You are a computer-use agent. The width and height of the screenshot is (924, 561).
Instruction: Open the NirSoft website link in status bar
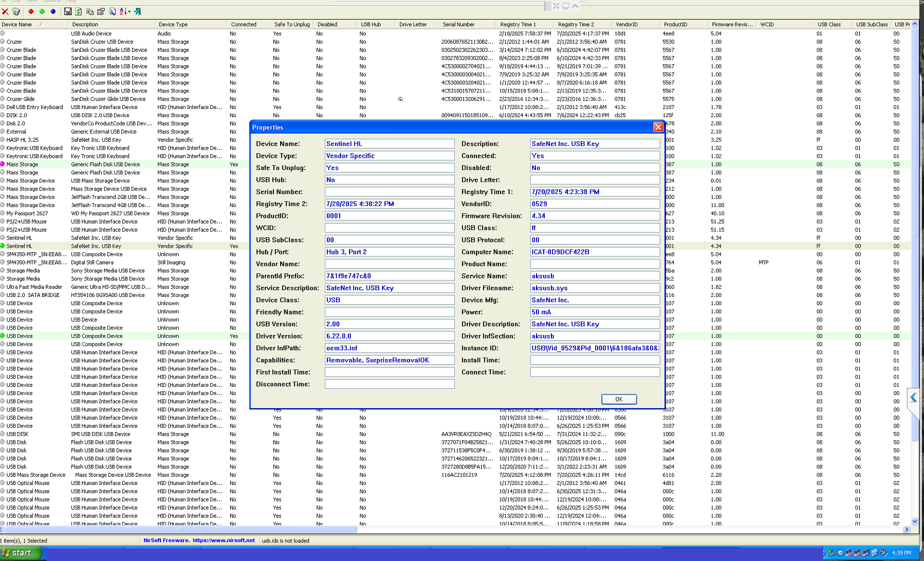(x=224, y=540)
